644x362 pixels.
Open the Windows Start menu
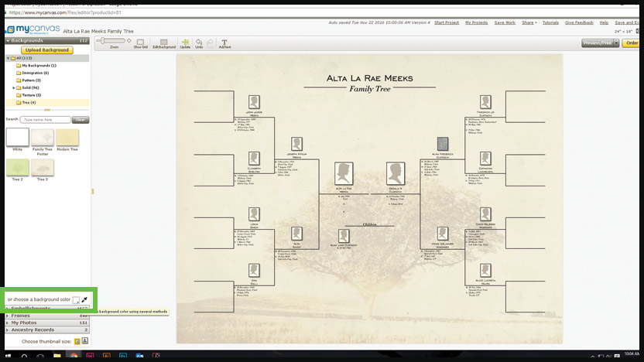coord(9,356)
